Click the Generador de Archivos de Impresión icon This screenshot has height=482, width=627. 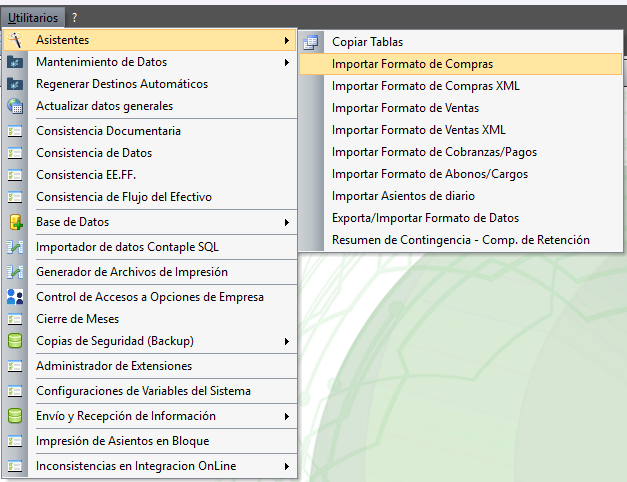click(x=15, y=272)
